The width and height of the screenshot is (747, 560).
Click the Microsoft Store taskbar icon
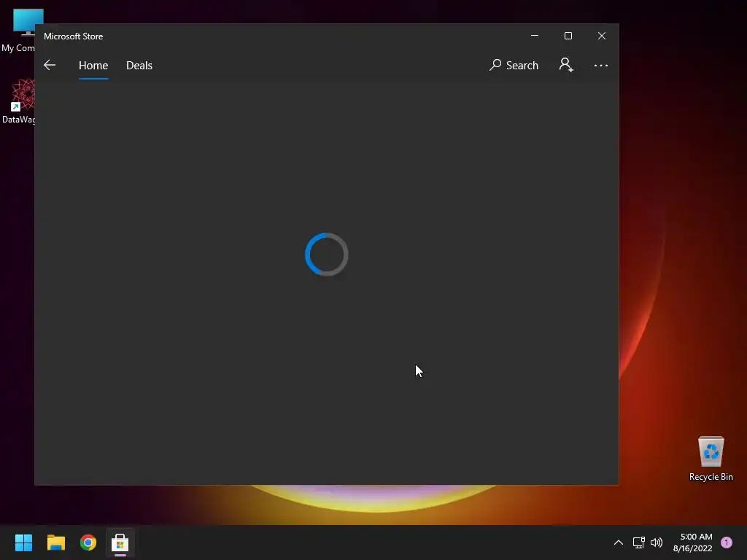click(x=120, y=542)
